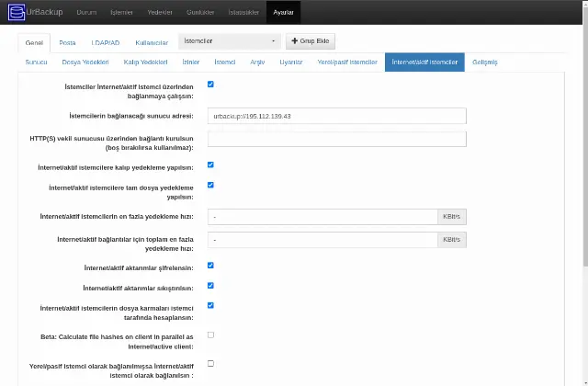Enable Beta calculate file hashes in parallel checkbox
The width and height of the screenshot is (588, 386).
pos(210,335)
